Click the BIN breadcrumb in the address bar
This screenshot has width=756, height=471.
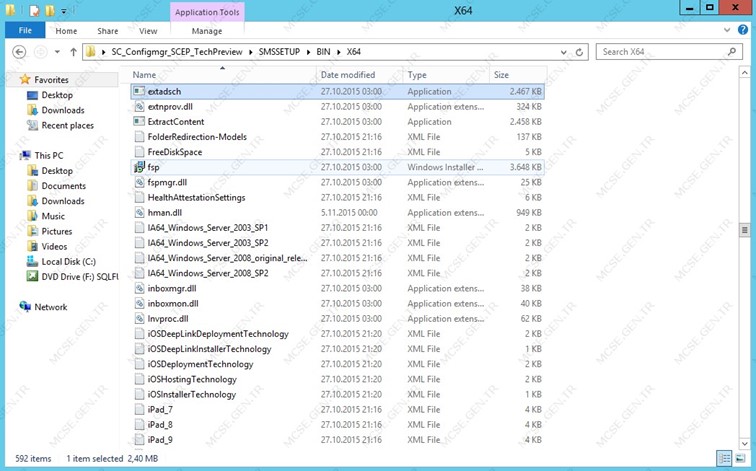(x=323, y=52)
